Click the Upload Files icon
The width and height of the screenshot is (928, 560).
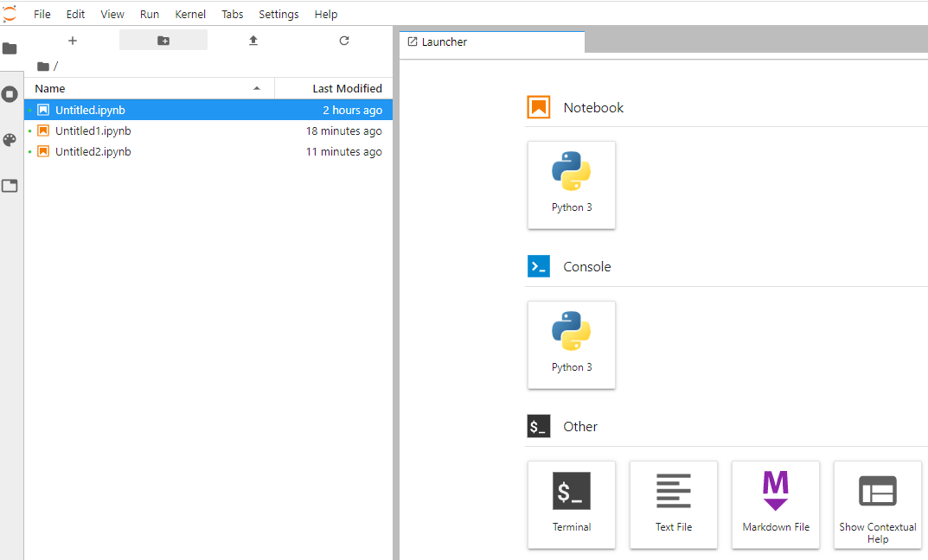pyautogui.click(x=253, y=41)
